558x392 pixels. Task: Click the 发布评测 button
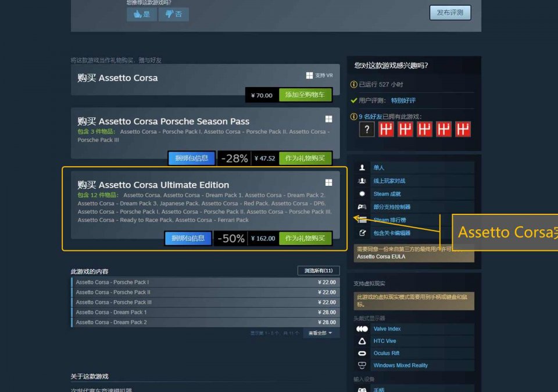click(450, 13)
